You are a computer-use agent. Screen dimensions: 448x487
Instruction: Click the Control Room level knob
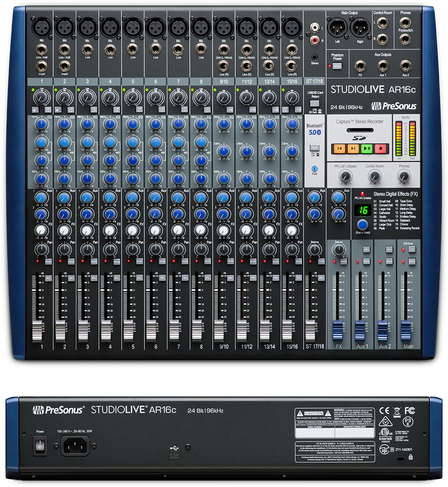[374, 177]
